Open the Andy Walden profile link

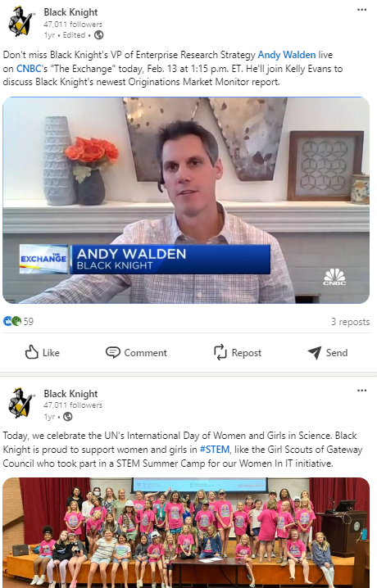click(287, 55)
